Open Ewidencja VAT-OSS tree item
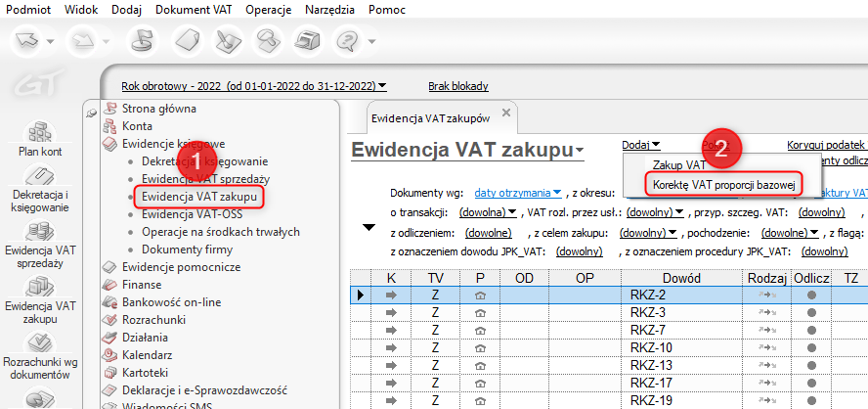The width and height of the screenshot is (868, 409). 193,214
